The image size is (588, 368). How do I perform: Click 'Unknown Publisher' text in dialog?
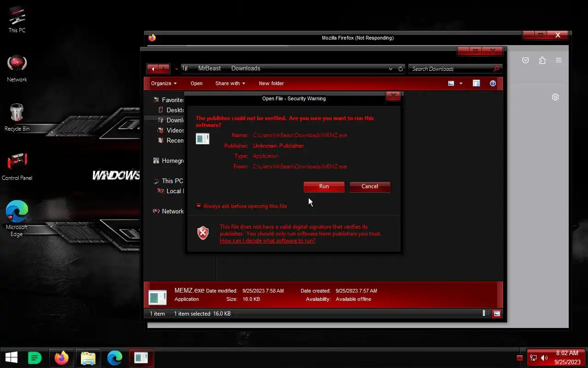pyautogui.click(x=278, y=145)
